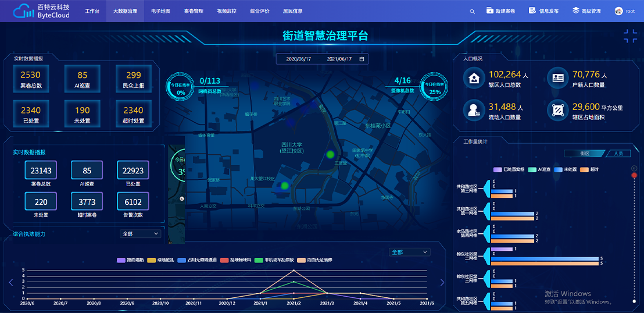Click the 新建案卷 folder-plus icon
This screenshot has width=644, height=313.
pyautogui.click(x=490, y=11)
